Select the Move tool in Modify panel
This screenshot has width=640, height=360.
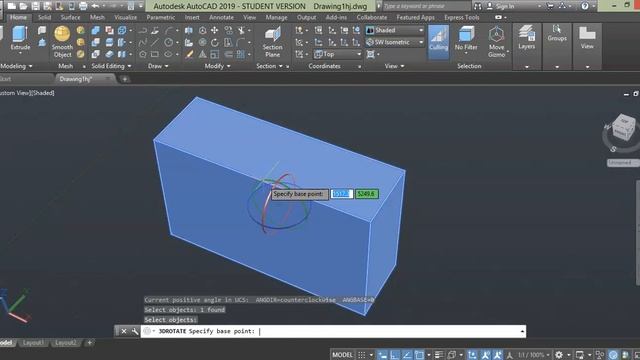point(215,30)
